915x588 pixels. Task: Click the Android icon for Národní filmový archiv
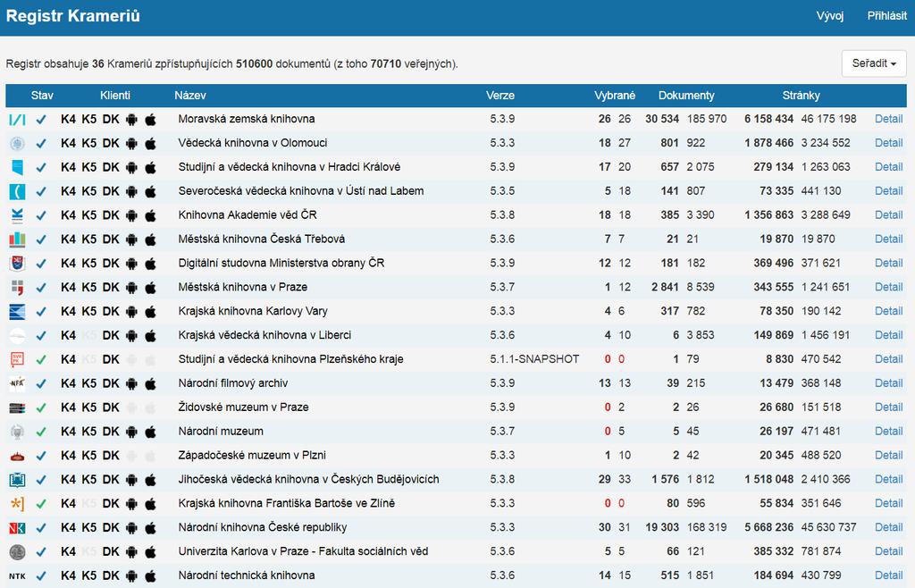click(131, 383)
